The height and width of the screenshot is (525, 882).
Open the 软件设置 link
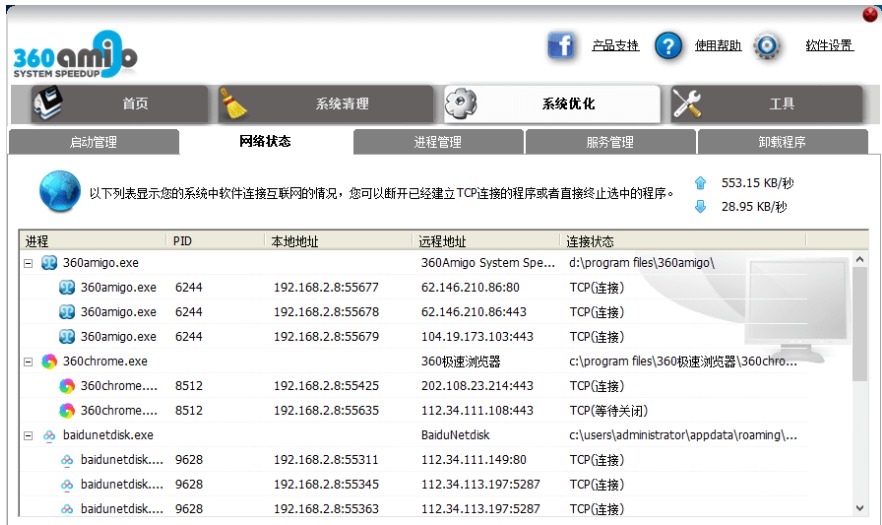829,46
